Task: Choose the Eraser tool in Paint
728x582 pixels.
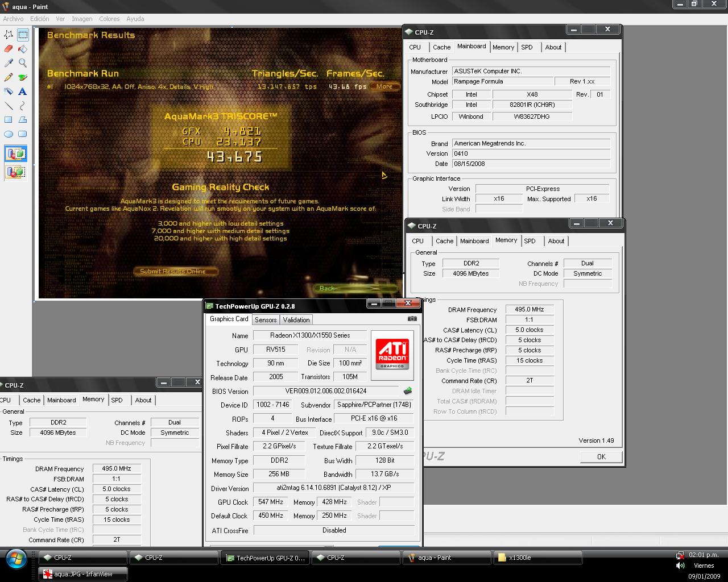Action: (x=9, y=49)
